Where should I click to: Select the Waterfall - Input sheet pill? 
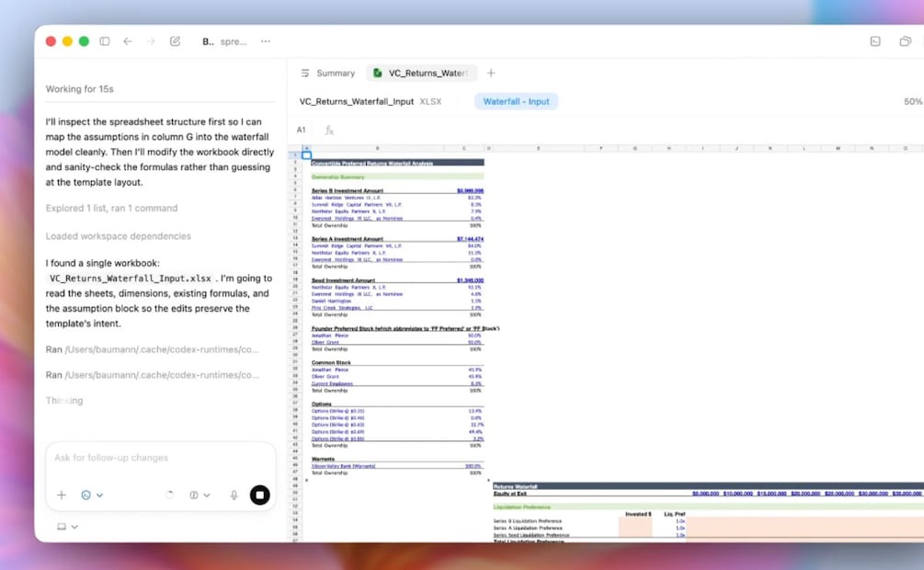(516, 101)
